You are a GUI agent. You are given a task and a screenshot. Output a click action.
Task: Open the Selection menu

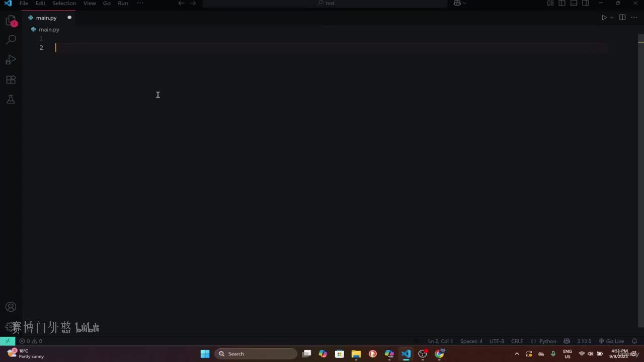click(x=64, y=3)
